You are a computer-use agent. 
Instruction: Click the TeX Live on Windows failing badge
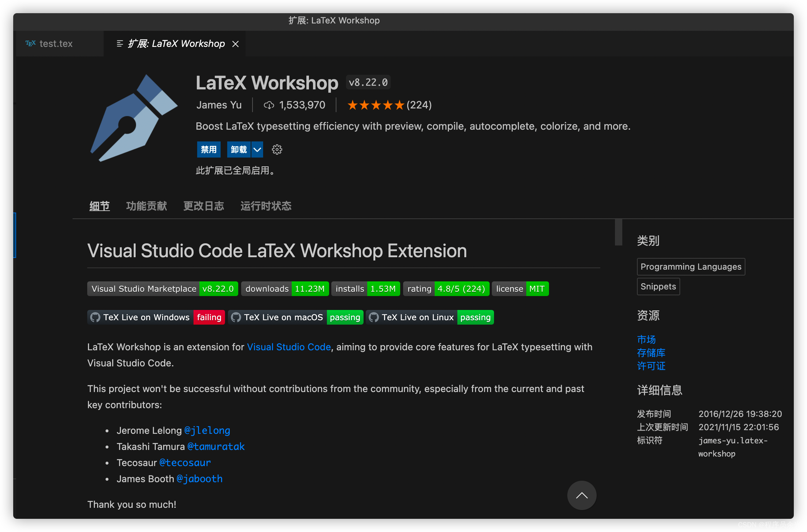click(156, 317)
